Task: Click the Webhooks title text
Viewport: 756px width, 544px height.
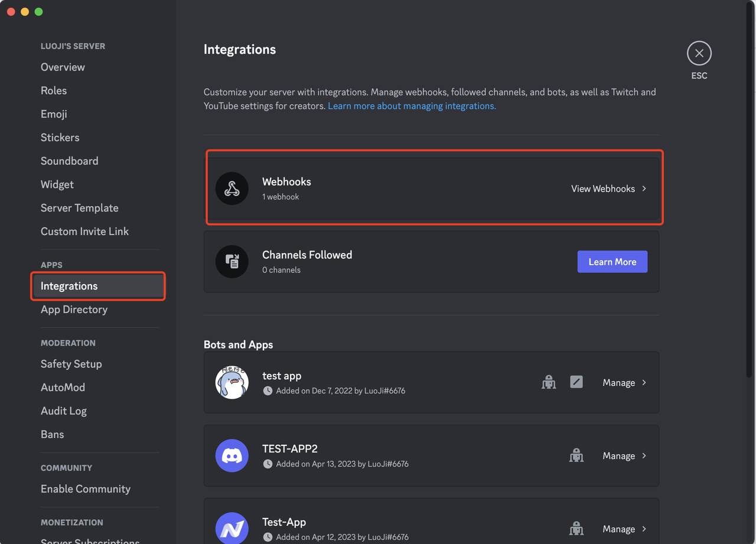Action: pos(286,181)
